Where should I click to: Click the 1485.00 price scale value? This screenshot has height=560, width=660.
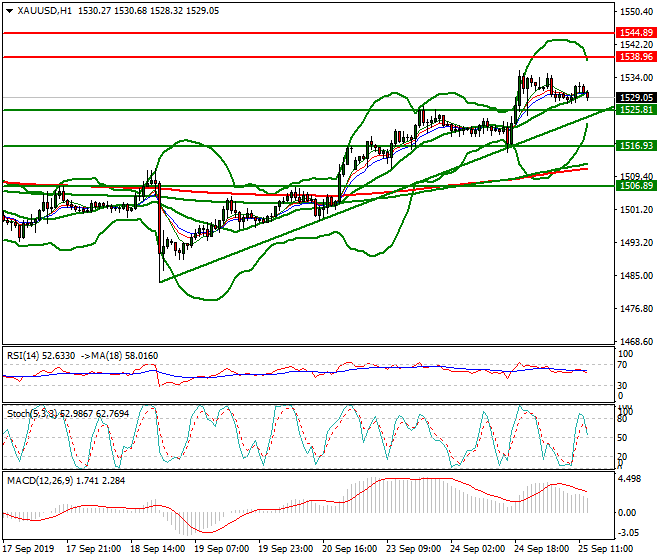point(636,275)
